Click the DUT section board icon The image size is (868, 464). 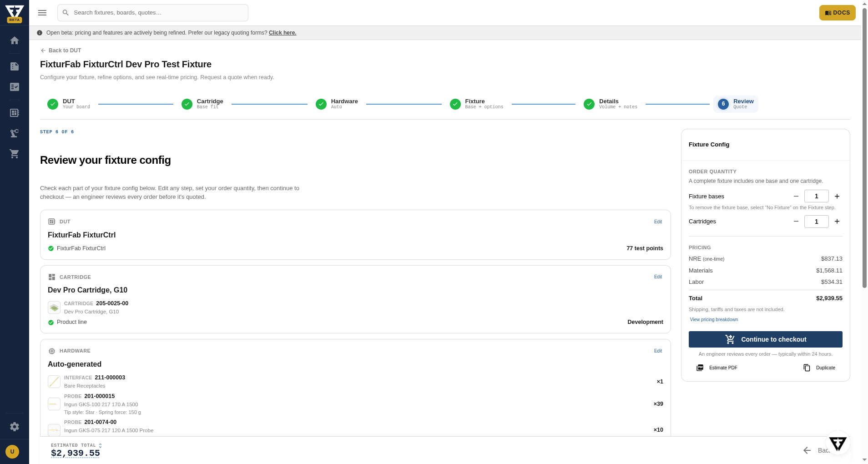click(x=52, y=222)
